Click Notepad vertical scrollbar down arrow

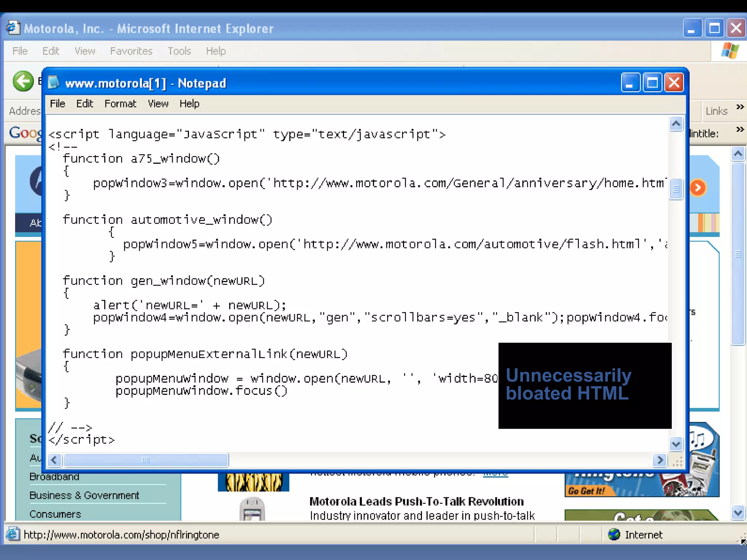coord(676,444)
